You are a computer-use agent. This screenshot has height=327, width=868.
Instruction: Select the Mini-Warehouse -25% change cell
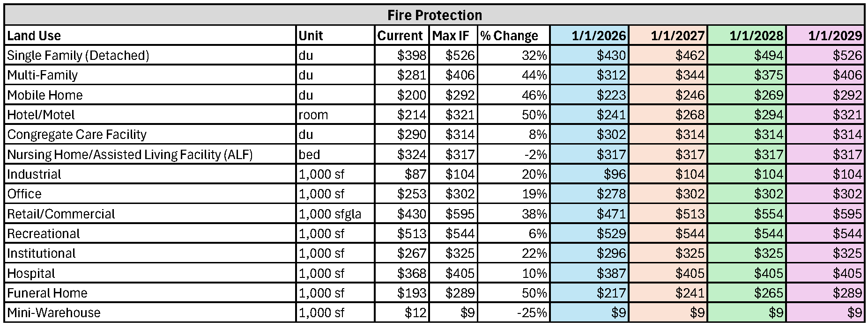click(532, 312)
